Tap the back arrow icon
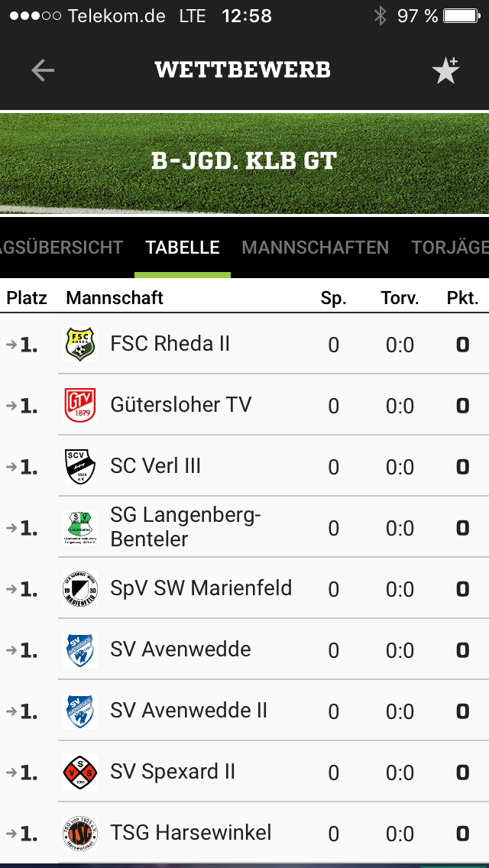 [x=43, y=70]
